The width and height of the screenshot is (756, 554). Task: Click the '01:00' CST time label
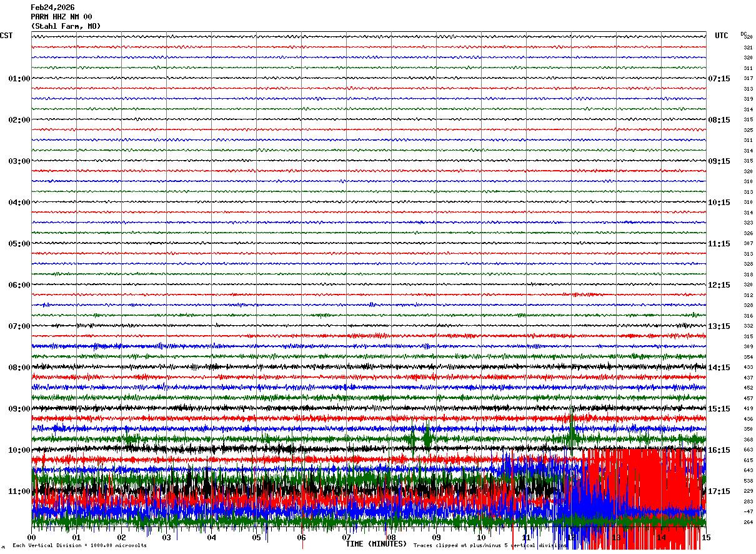tap(19, 79)
